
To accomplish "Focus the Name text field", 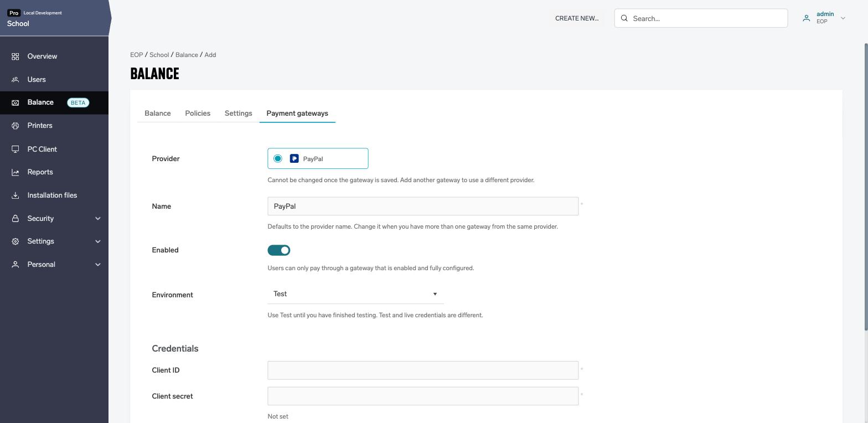I will (x=423, y=207).
